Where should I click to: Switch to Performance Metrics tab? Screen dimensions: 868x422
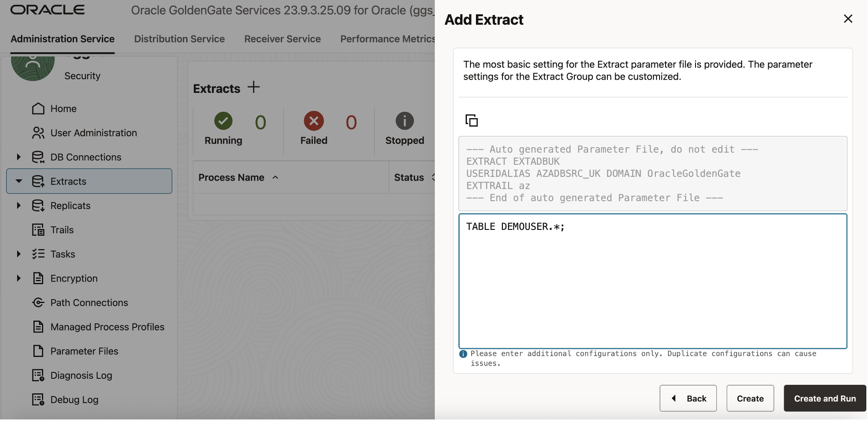[x=387, y=39]
